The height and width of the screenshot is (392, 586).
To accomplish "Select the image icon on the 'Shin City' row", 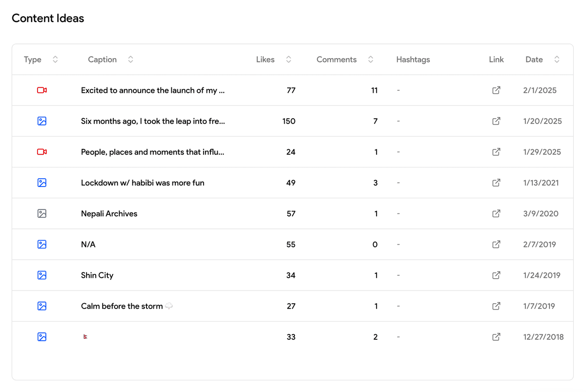I will 42,275.
